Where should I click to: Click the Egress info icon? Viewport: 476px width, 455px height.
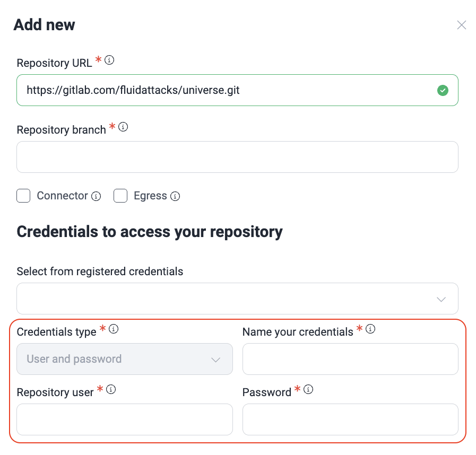click(175, 196)
